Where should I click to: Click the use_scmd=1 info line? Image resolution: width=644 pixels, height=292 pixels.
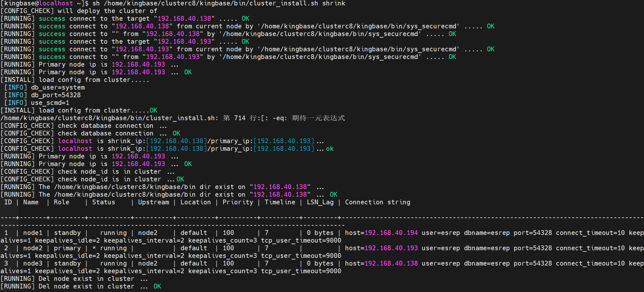click(x=50, y=103)
